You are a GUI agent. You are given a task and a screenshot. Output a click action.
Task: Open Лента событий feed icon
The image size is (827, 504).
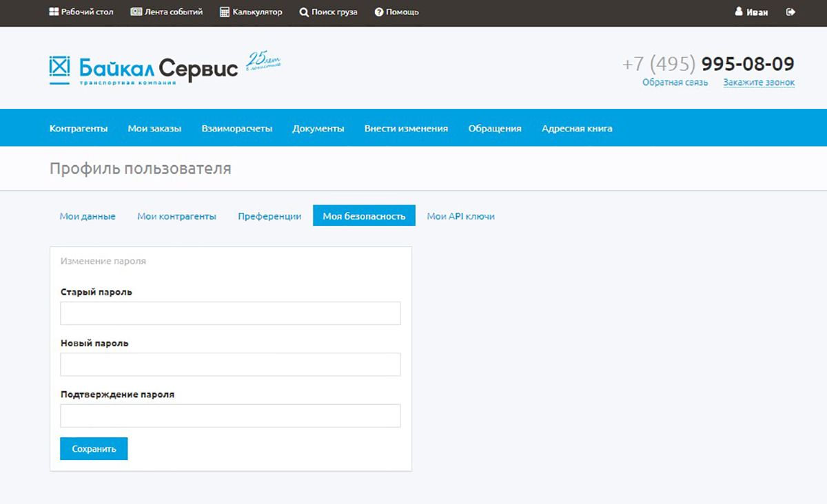coord(136,12)
